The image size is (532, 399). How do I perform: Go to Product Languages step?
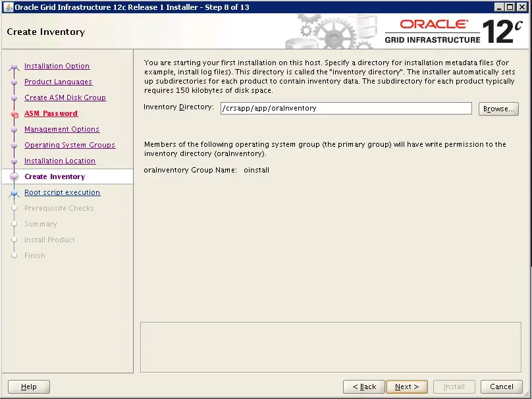click(x=59, y=82)
